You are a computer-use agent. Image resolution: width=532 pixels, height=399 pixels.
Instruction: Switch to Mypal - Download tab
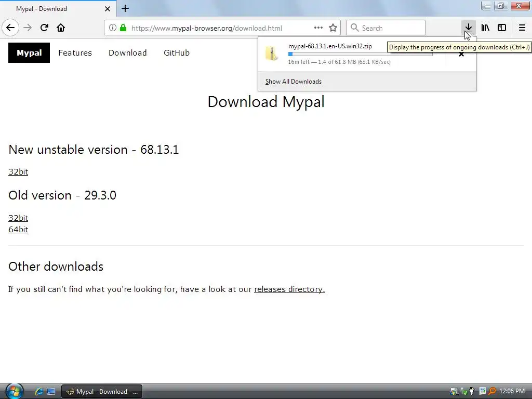pyautogui.click(x=58, y=9)
